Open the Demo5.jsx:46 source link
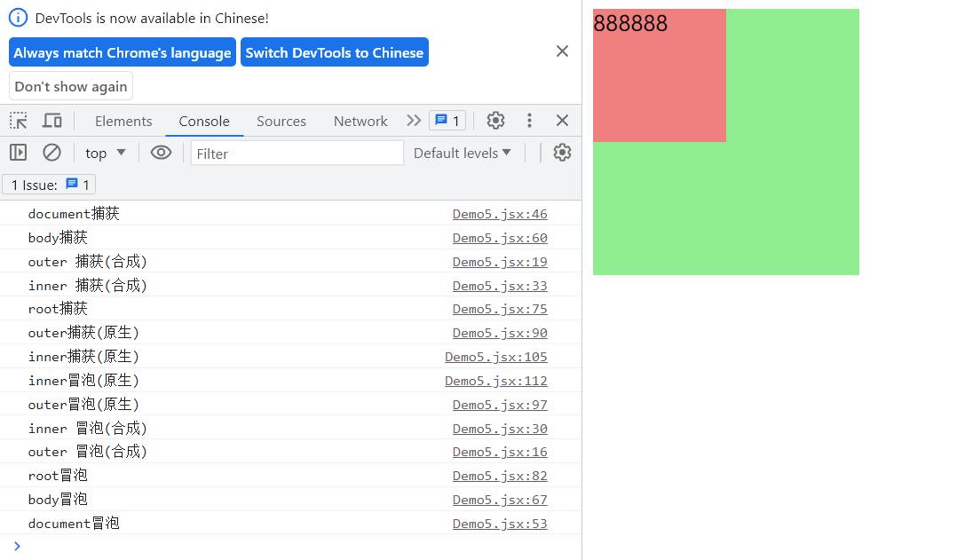Viewport: 973px width, 560px height. tap(500, 213)
